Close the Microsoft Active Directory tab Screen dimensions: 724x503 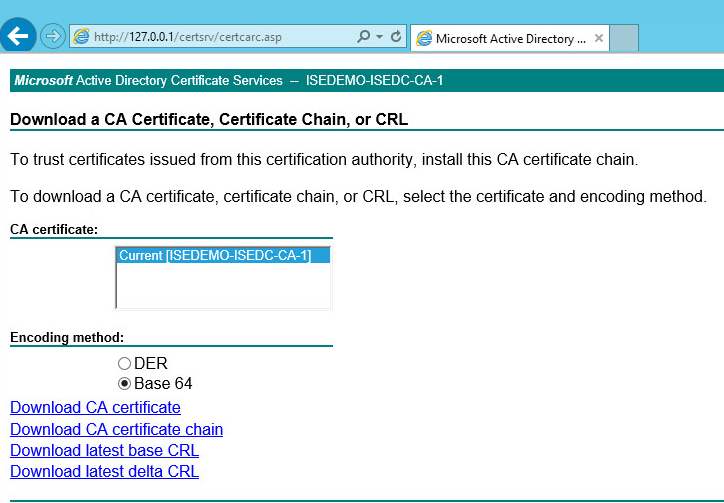coord(599,38)
